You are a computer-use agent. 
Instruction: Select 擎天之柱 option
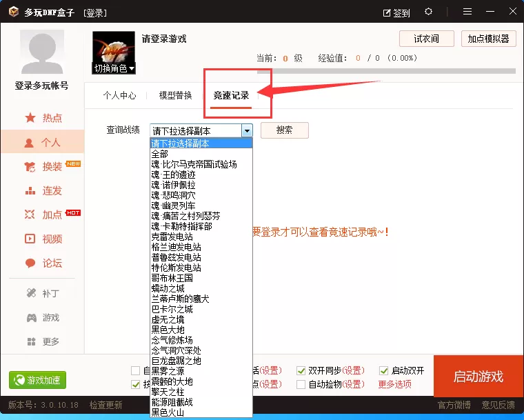click(201, 392)
